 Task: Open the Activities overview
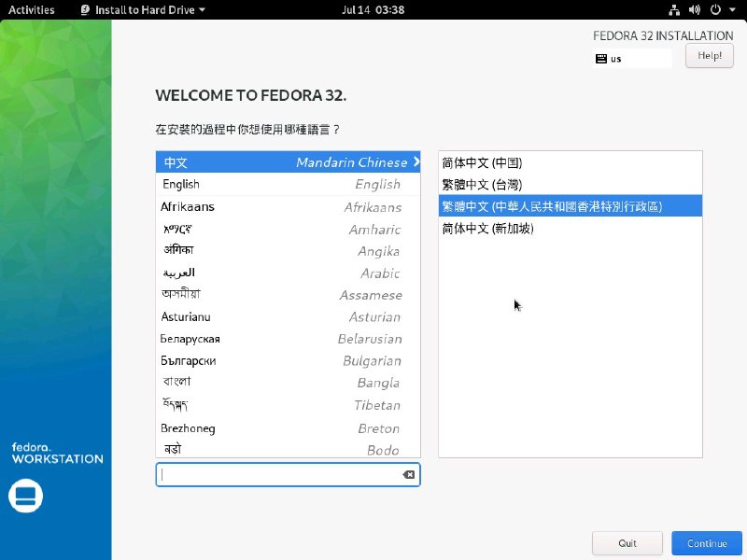point(32,10)
